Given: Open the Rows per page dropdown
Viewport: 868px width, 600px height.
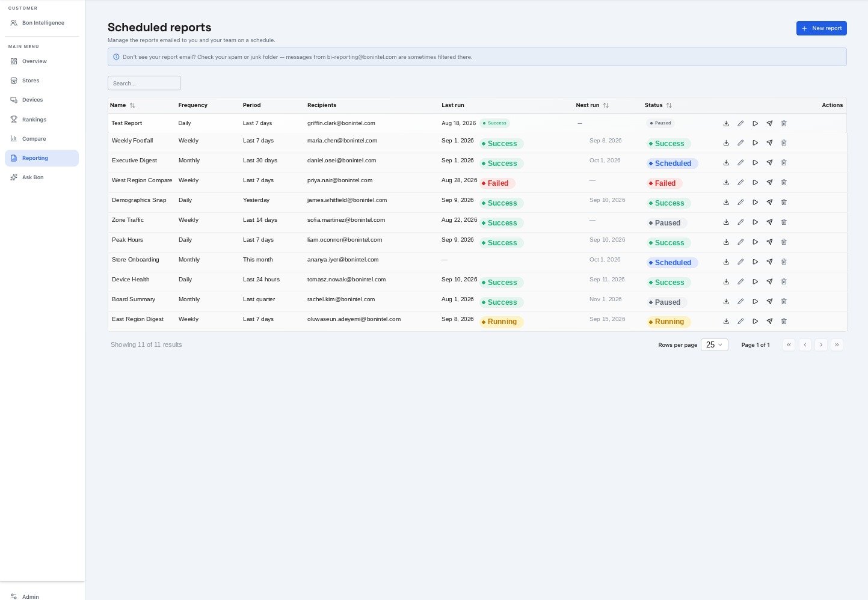Looking at the screenshot, I should 715,345.
